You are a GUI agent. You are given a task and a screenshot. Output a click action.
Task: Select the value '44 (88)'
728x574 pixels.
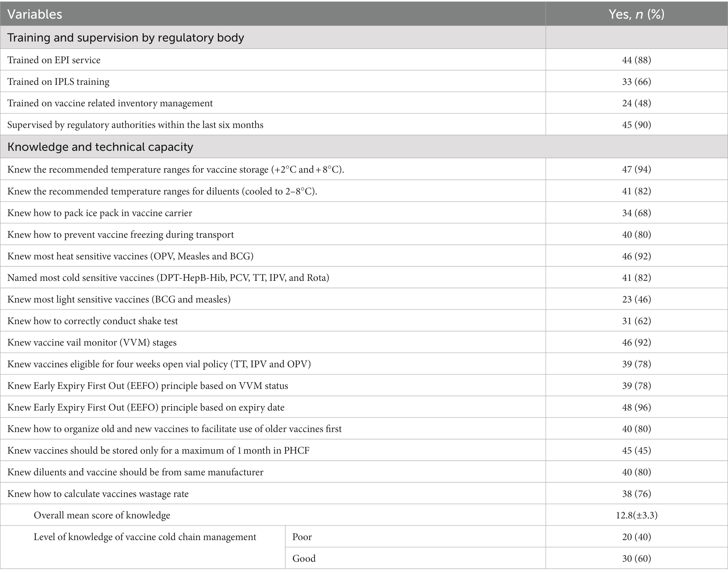tap(636, 60)
